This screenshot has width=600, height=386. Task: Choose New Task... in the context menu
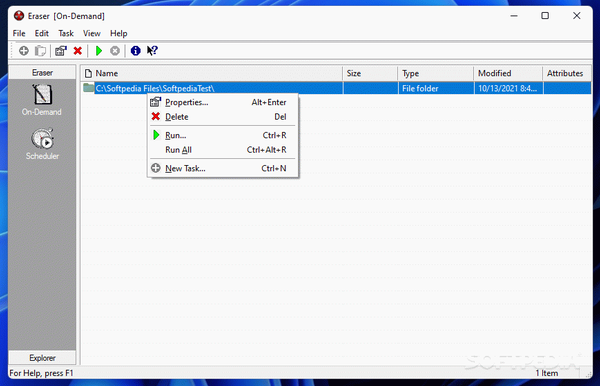[223, 168]
